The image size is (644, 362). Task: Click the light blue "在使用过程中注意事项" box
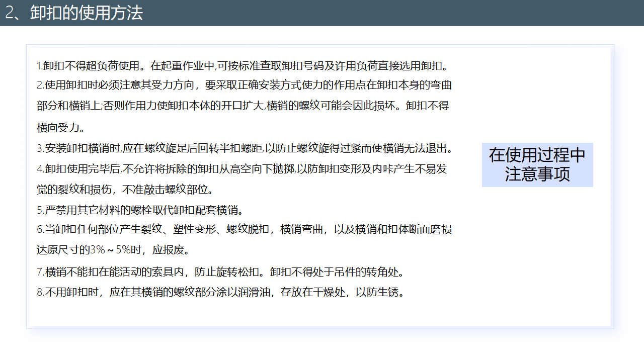[x=537, y=165]
